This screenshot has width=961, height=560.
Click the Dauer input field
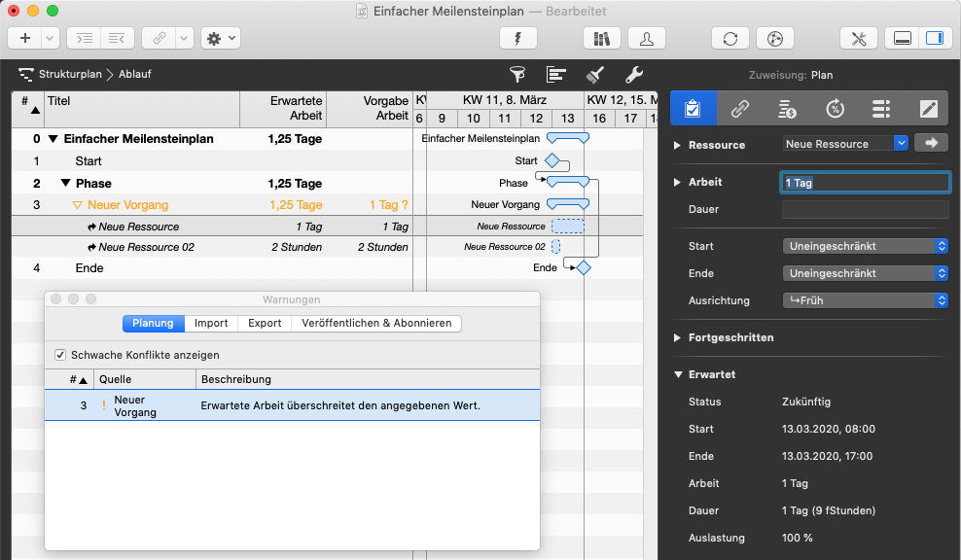point(865,209)
